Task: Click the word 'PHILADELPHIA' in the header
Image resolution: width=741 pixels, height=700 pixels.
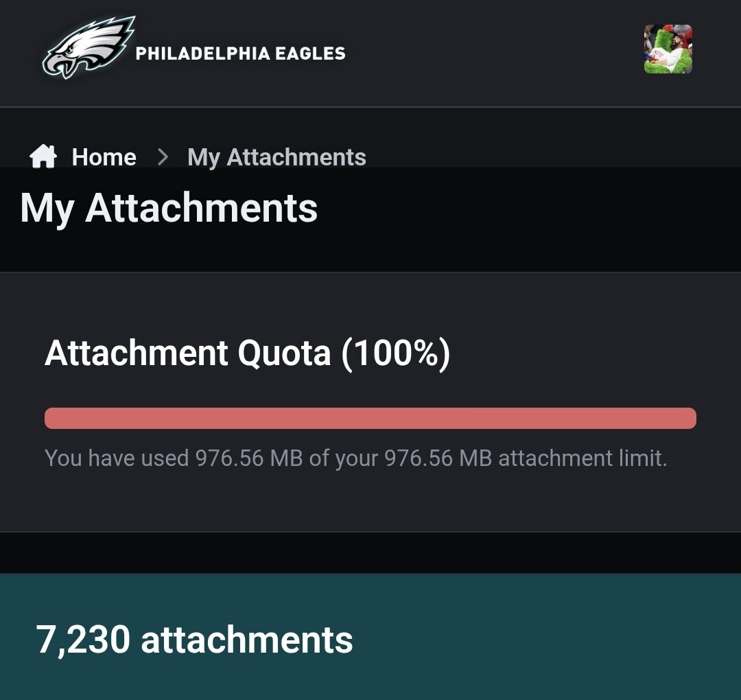Action: (204, 54)
